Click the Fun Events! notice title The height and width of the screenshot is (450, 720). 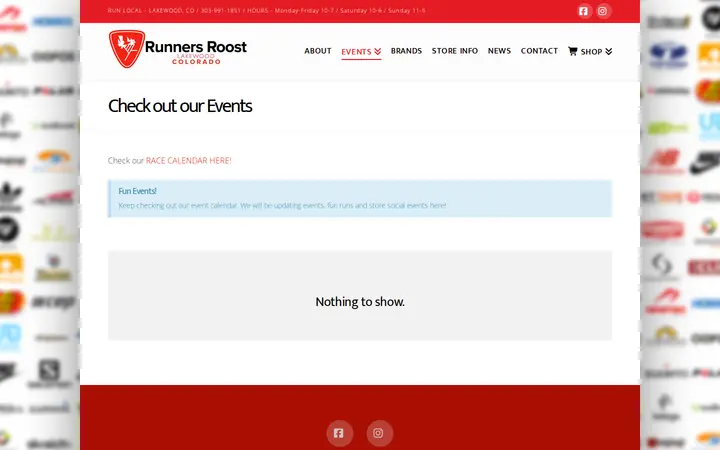click(137, 191)
